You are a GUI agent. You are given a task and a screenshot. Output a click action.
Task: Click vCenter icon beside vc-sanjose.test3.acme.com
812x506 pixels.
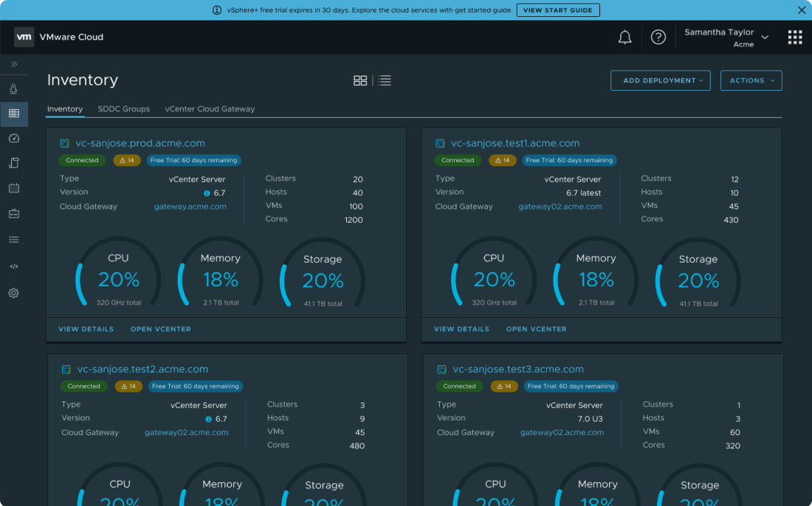point(441,370)
